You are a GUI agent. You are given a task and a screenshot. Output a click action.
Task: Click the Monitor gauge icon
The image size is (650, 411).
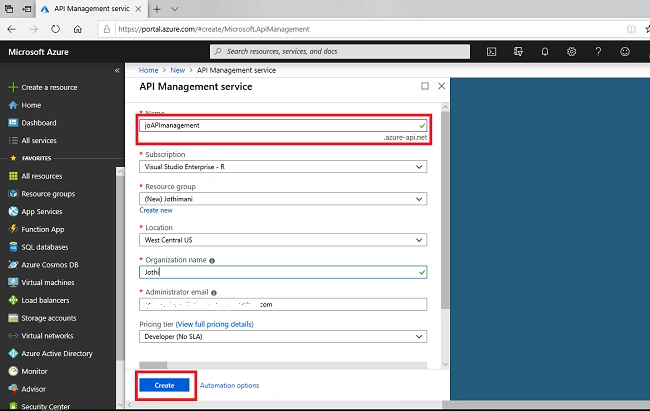[13, 371]
